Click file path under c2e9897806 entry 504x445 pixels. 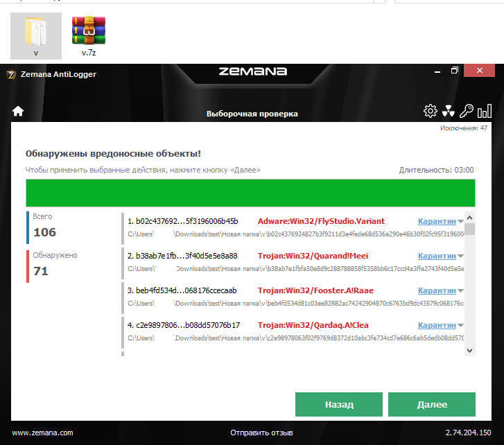click(x=295, y=338)
